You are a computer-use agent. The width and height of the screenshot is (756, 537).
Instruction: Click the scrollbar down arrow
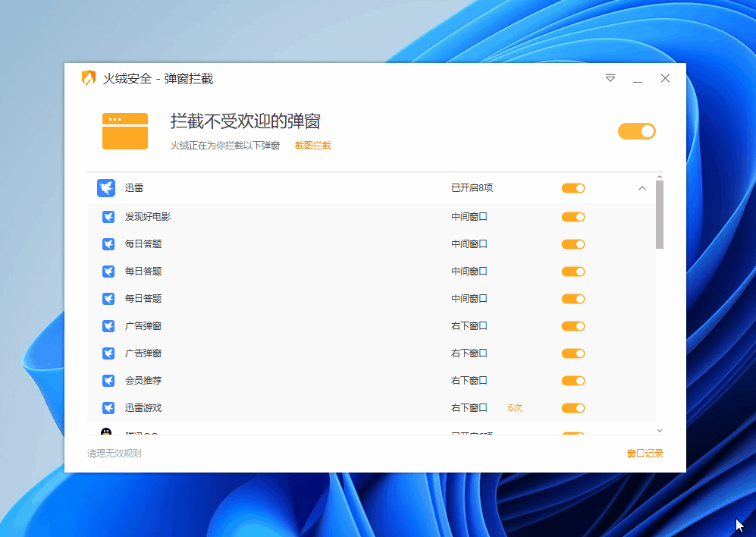[660, 431]
